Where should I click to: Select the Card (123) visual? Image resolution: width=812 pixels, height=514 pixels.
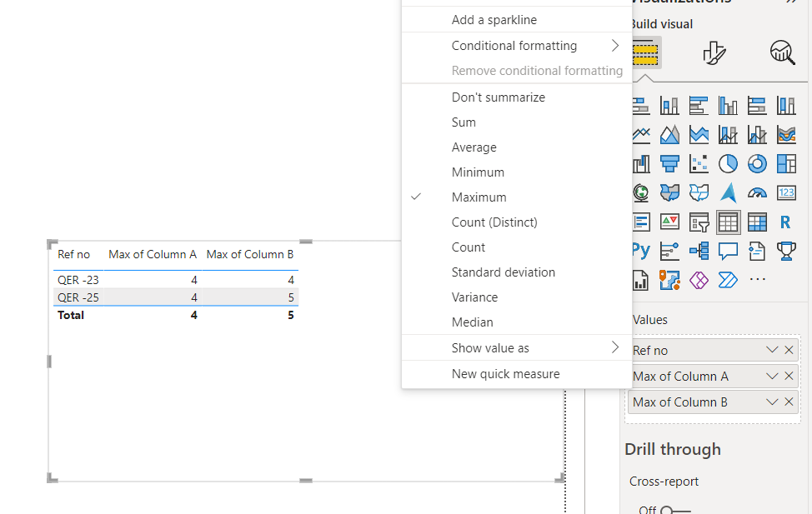pyautogui.click(x=786, y=193)
